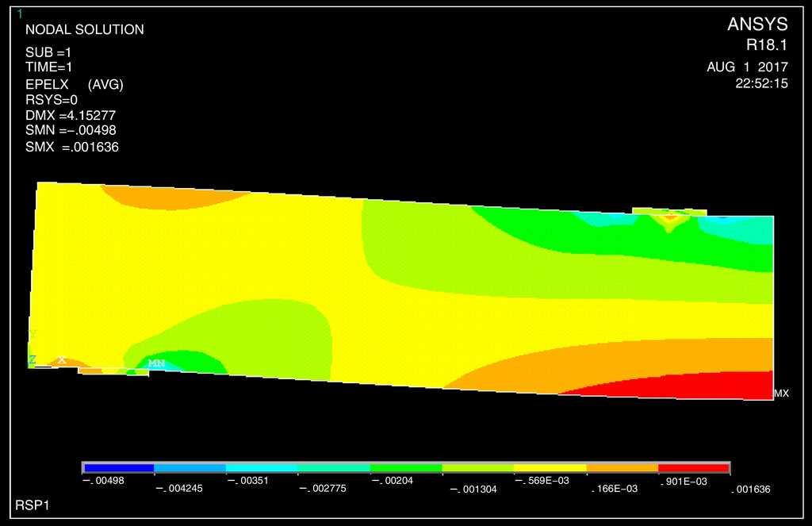
Task: Select the red legend color band
Action: 694,468
